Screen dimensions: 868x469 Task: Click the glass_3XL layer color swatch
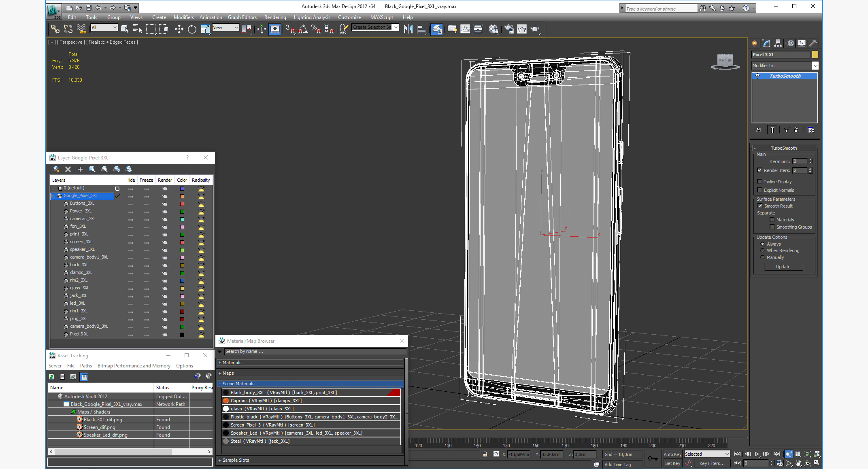point(182,288)
